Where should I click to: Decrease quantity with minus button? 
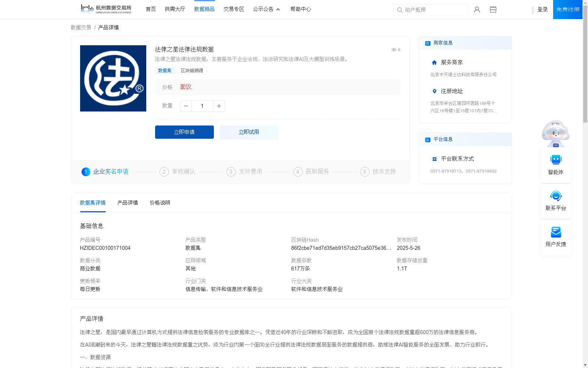[186, 106]
